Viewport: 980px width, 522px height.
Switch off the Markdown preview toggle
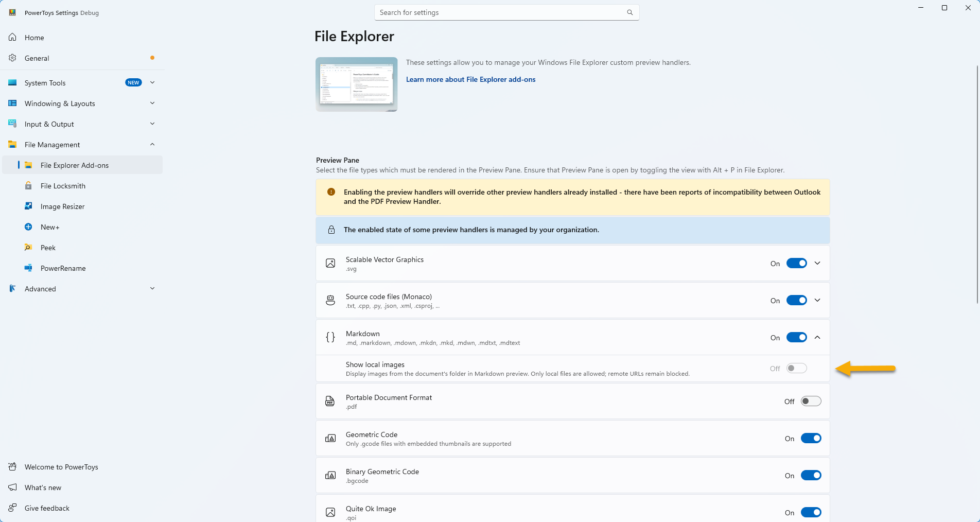coord(796,337)
